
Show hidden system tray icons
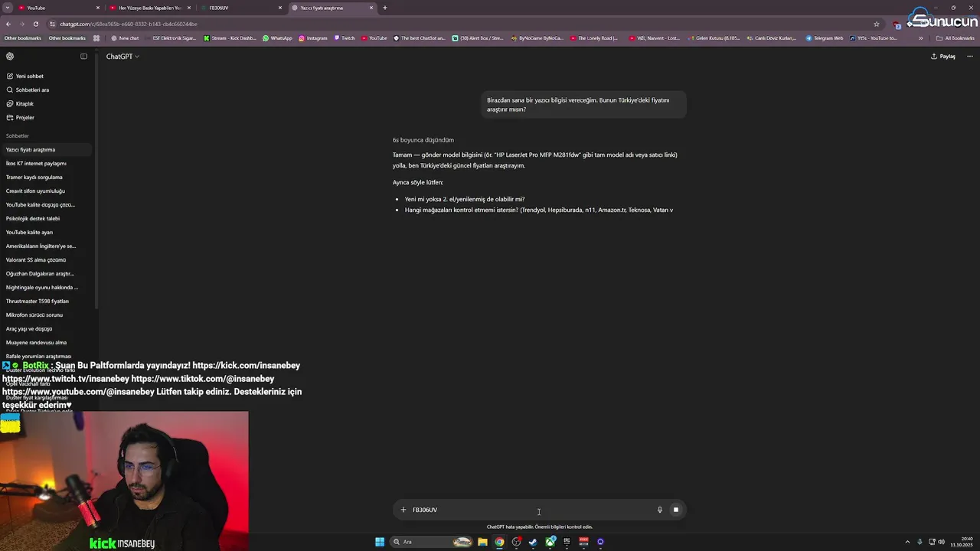[x=907, y=542]
